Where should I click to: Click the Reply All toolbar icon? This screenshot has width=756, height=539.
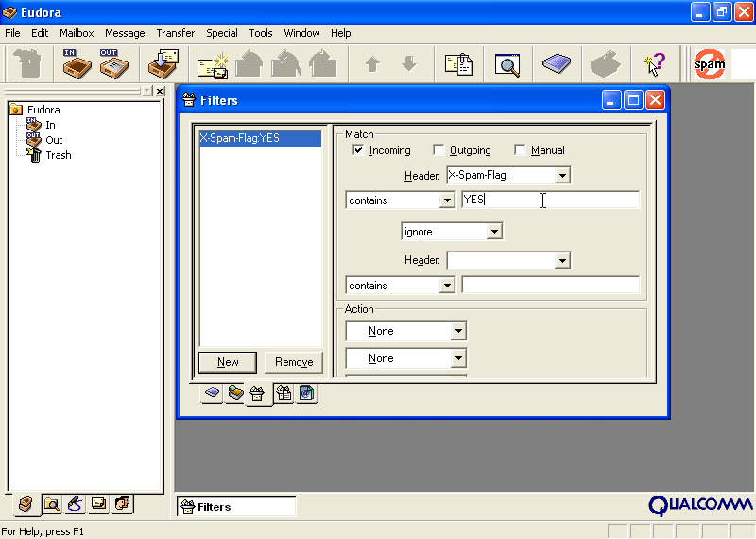click(x=286, y=63)
